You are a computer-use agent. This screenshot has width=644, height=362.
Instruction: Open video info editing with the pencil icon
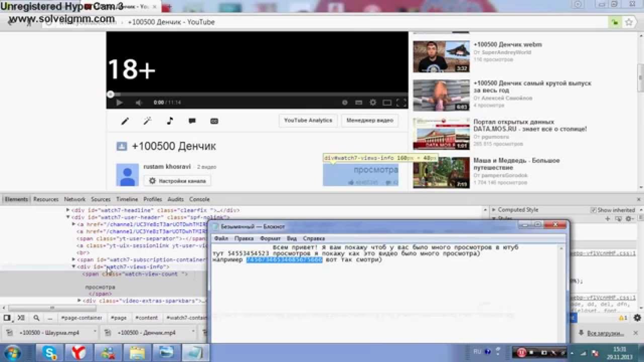pos(125,121)
